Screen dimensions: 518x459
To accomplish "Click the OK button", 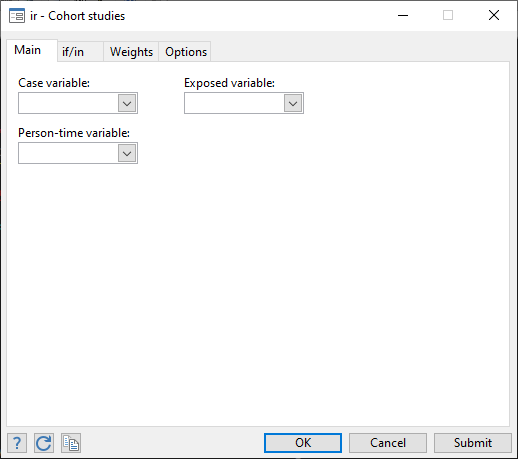I will pyautogui.click(x=303, y=443).
